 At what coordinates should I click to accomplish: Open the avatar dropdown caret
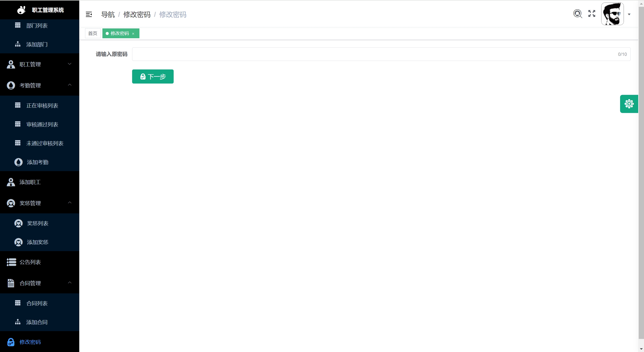coord(629,14)
